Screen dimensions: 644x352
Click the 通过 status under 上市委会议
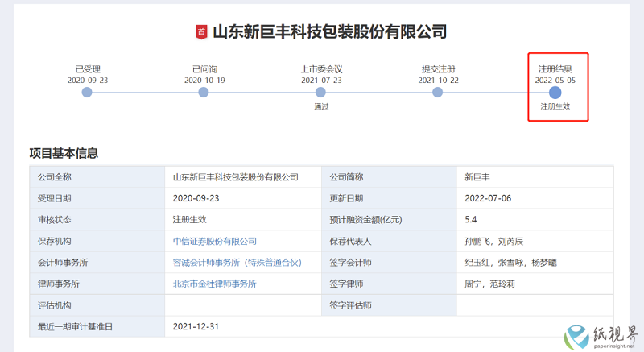click(321, 107)
